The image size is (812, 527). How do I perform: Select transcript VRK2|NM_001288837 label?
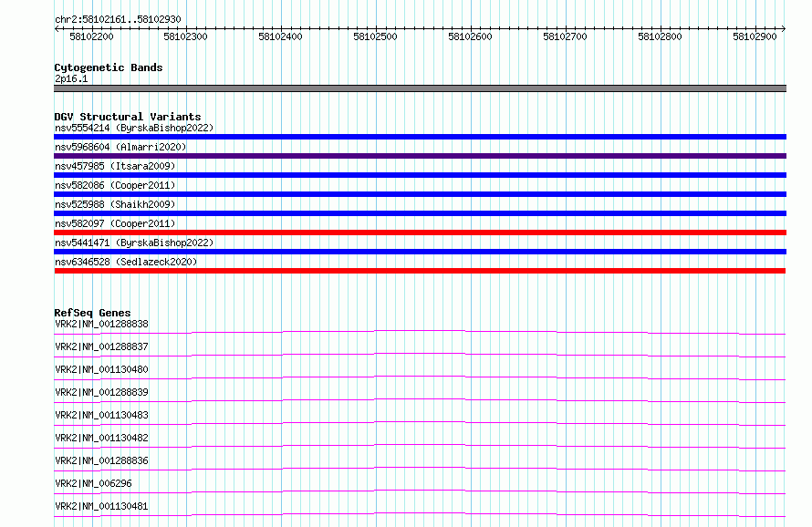tap(101, 346)
